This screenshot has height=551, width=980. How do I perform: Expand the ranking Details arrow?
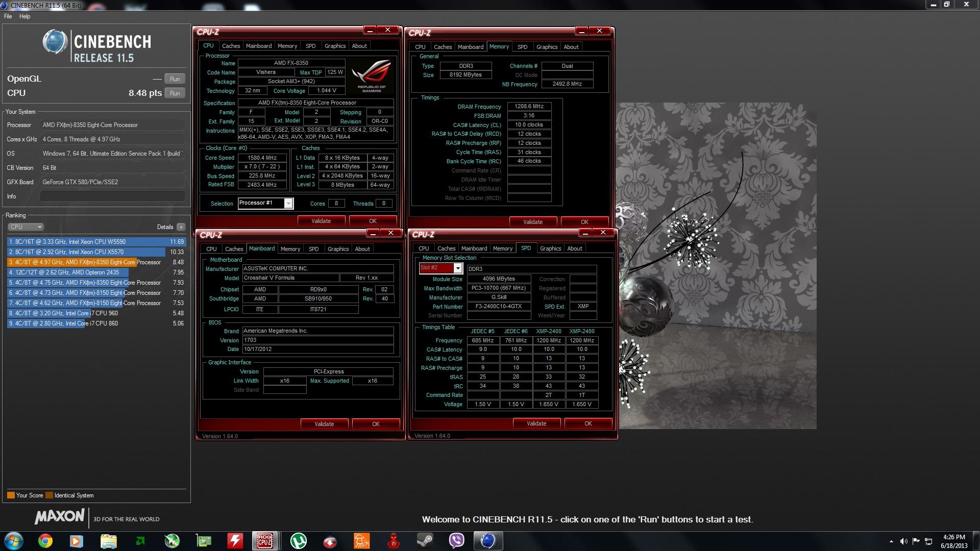181,227
